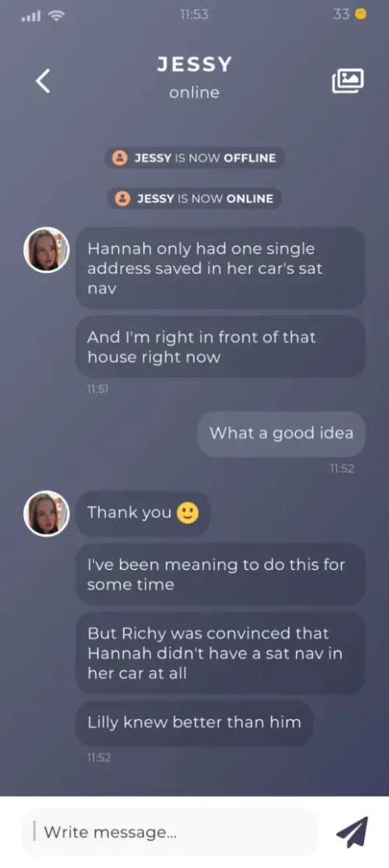Viewport: 389px width, 868px height.
Task: Open Jessy's avatar beside Thank you message
Action: [x=47, y=513]
